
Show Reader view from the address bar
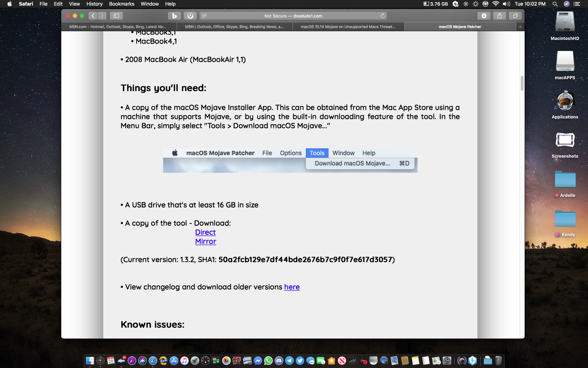pos(204,16)
